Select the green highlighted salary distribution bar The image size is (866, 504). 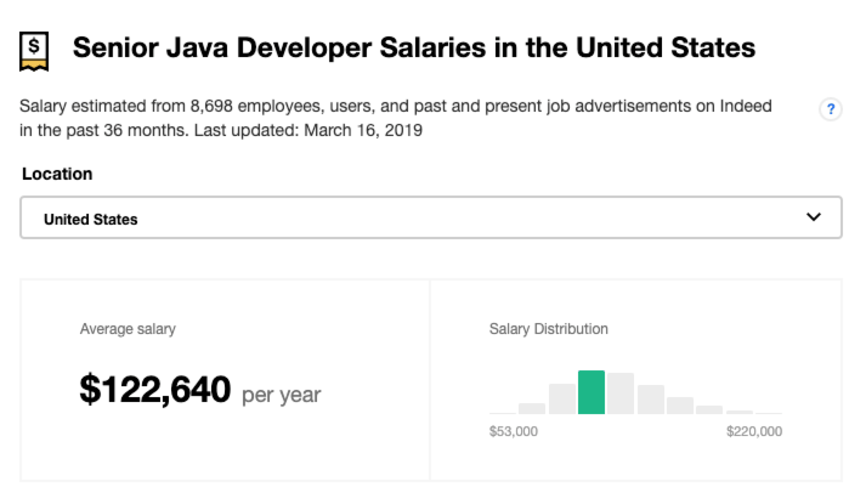point(591,392)
